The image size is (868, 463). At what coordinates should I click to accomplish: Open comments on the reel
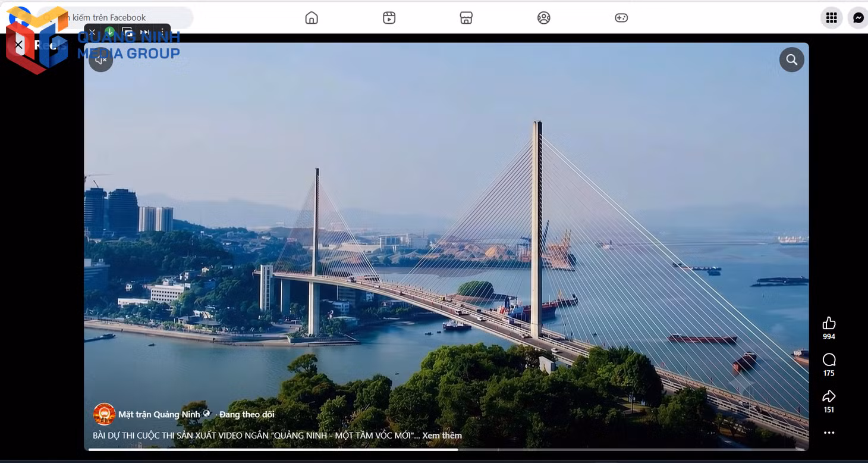(x=829, y=359)
